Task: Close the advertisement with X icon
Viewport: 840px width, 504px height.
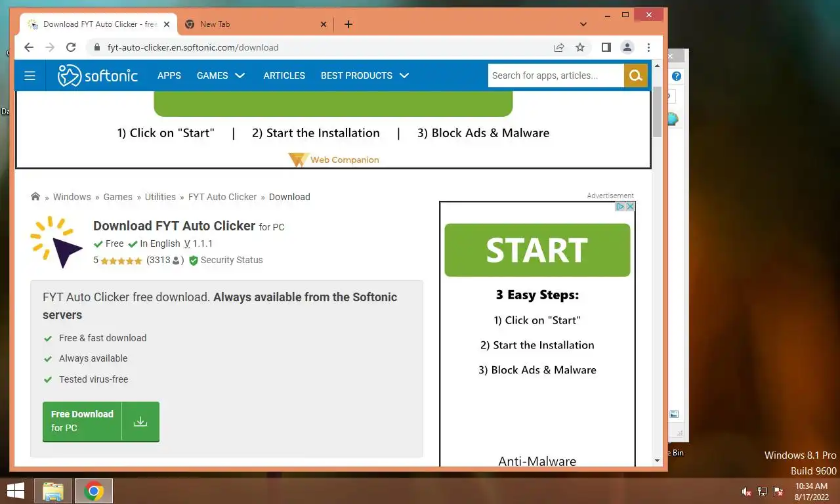Action: (x=630, y=206)
